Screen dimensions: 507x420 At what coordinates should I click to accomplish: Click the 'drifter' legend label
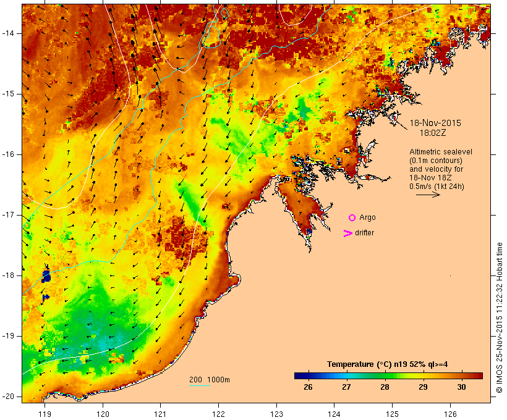364,233
